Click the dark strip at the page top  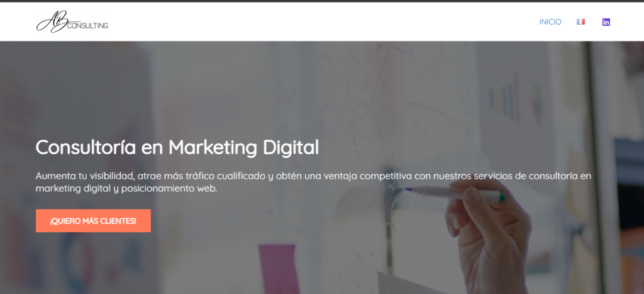coord(322,1)
